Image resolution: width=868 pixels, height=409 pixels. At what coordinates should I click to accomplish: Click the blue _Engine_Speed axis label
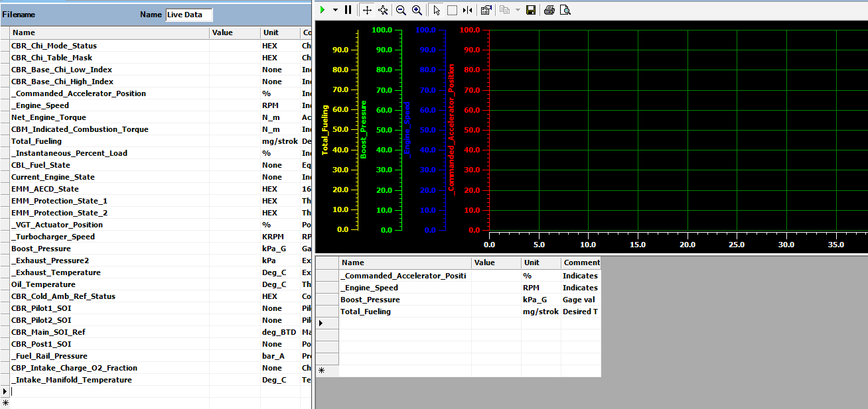(x=407, y=129)
